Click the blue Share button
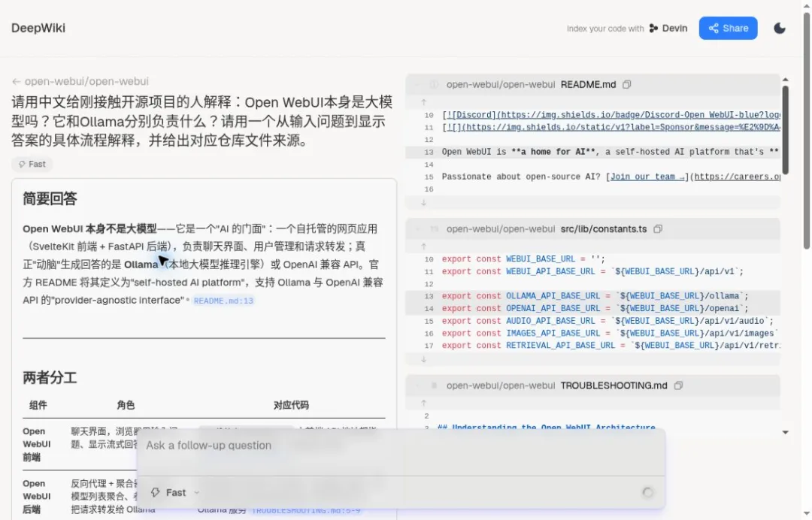Screen dimensions: 812x520 728,29
